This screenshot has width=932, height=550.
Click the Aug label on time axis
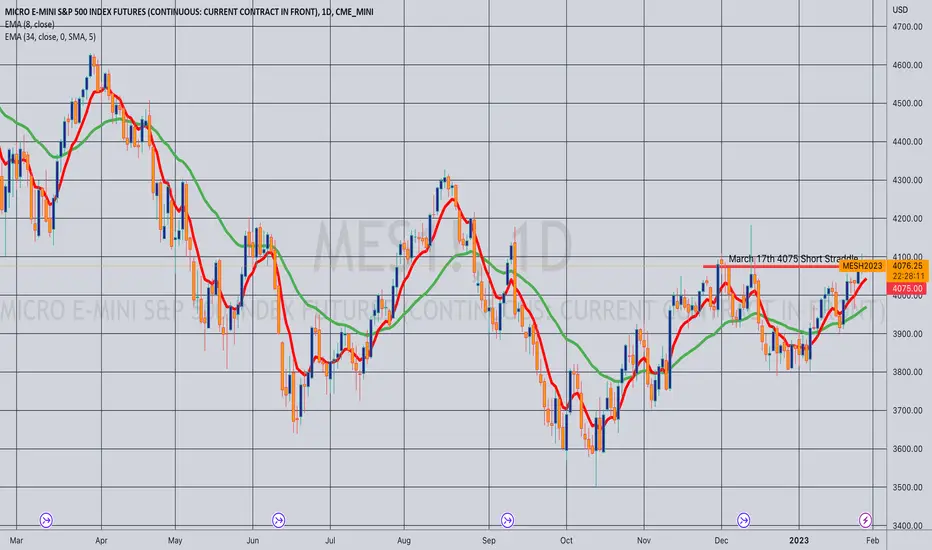404,540
